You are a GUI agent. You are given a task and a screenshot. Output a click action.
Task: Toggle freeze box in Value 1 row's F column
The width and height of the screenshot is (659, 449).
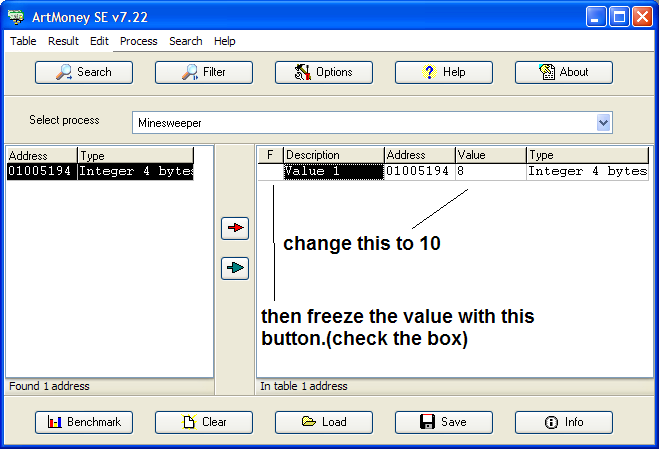270,172
